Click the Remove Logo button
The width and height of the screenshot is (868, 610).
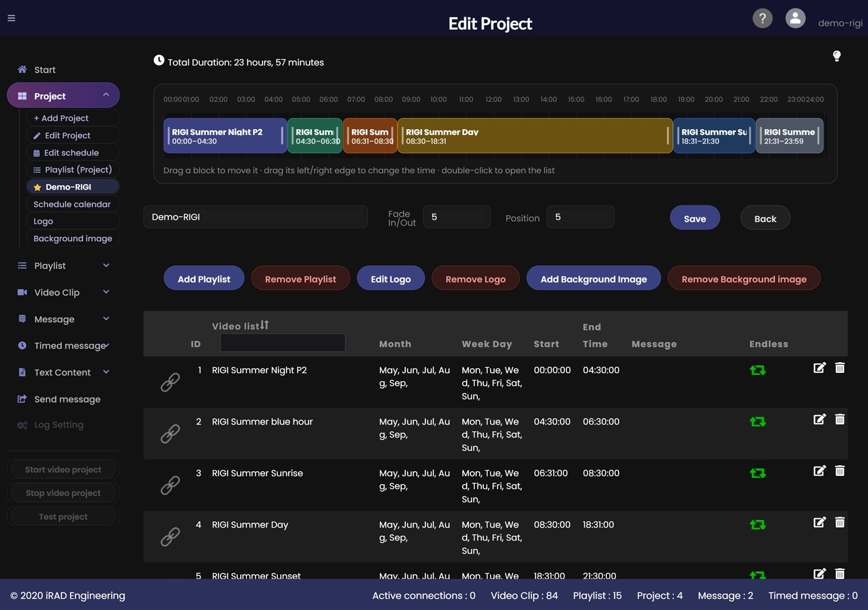coord(475,278)
